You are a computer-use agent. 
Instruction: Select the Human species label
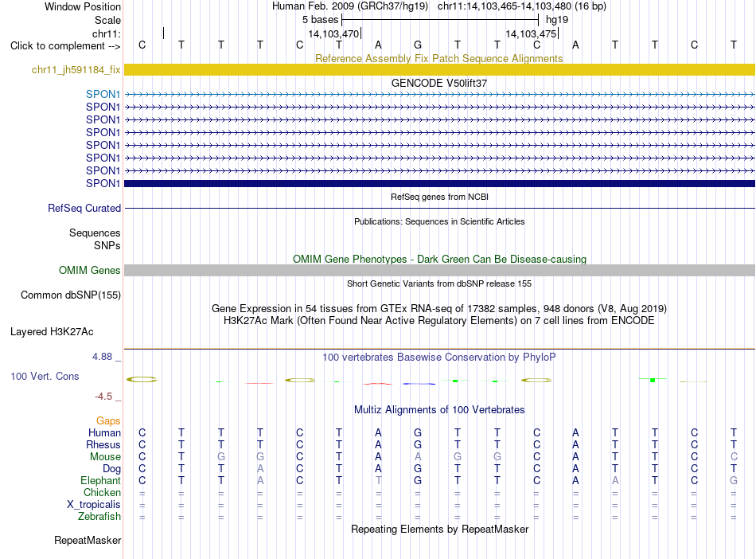[x=104, y=432]
